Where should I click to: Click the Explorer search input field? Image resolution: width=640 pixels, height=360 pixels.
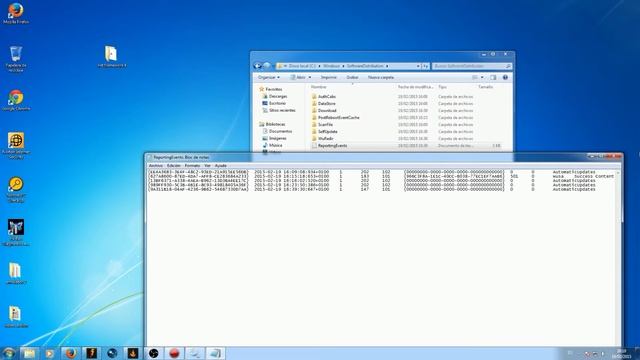[471, 66]
